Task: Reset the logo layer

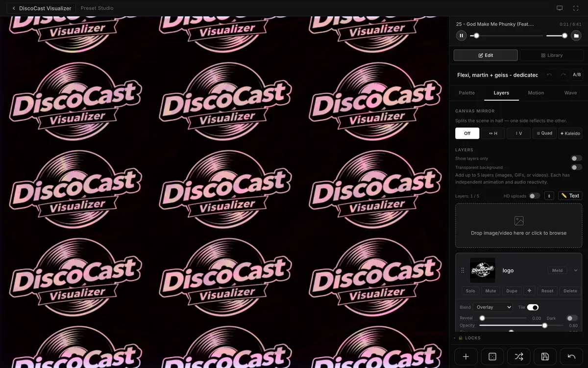Action: pos(547,290)
